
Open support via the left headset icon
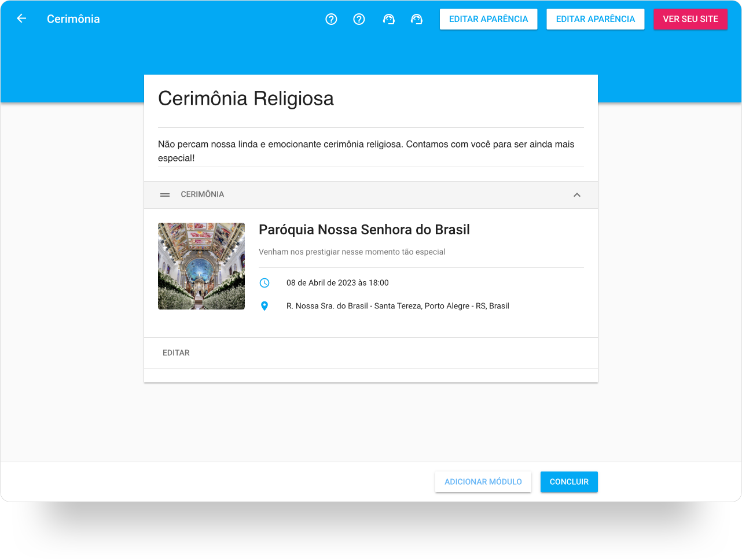point(388,19)
